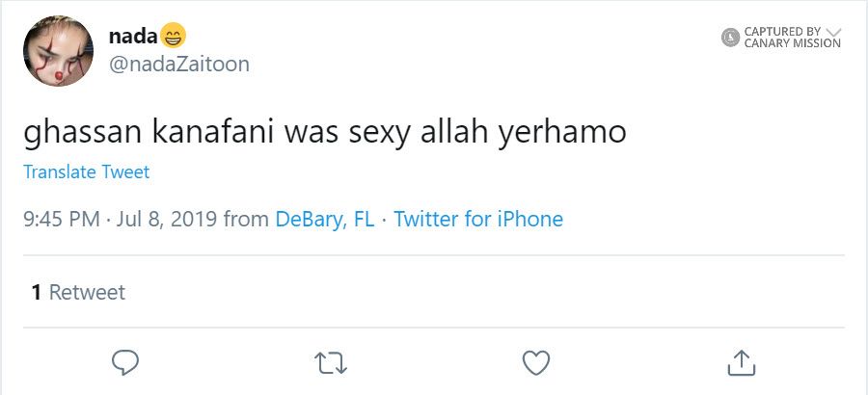Share the tweet via upload arrow icon
The width and height of the screenshot is (868, 395).
click(x=740, y=361)
